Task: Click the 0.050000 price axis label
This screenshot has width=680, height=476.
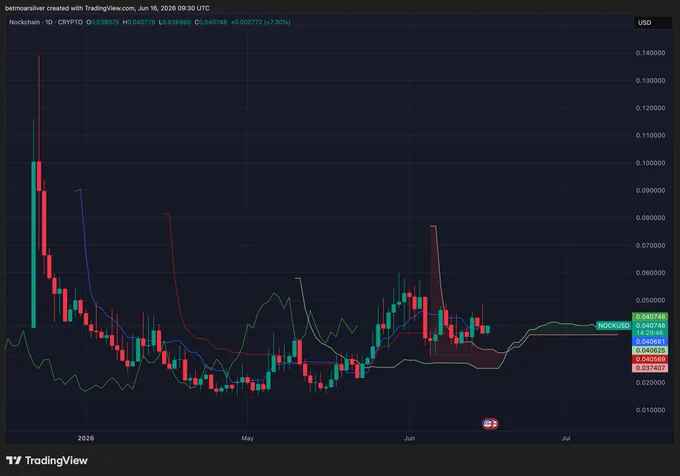Action: [x=650, y=300]
